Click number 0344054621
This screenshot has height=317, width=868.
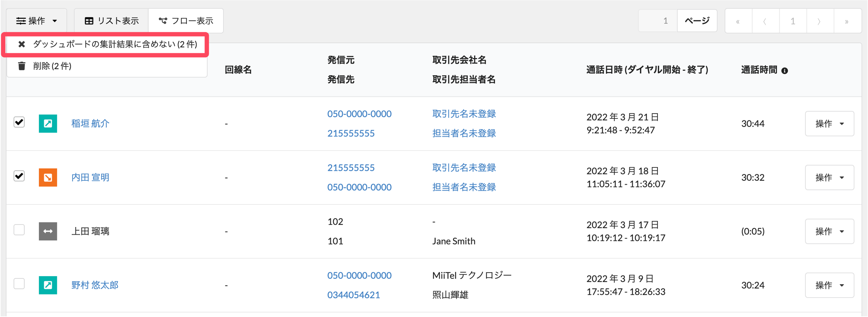click(x=354, y=295)
